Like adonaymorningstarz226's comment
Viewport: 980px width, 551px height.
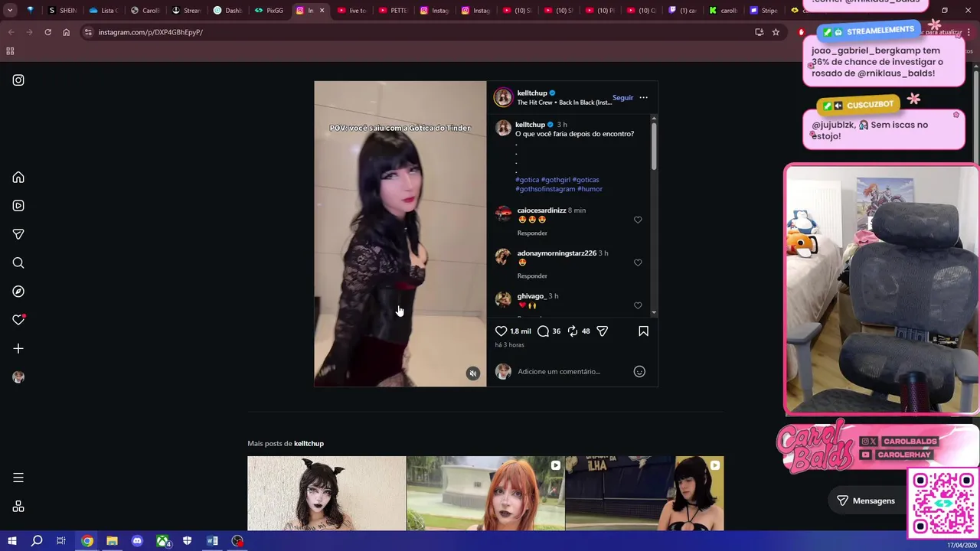pyautogui.click(x=638, y=262)
